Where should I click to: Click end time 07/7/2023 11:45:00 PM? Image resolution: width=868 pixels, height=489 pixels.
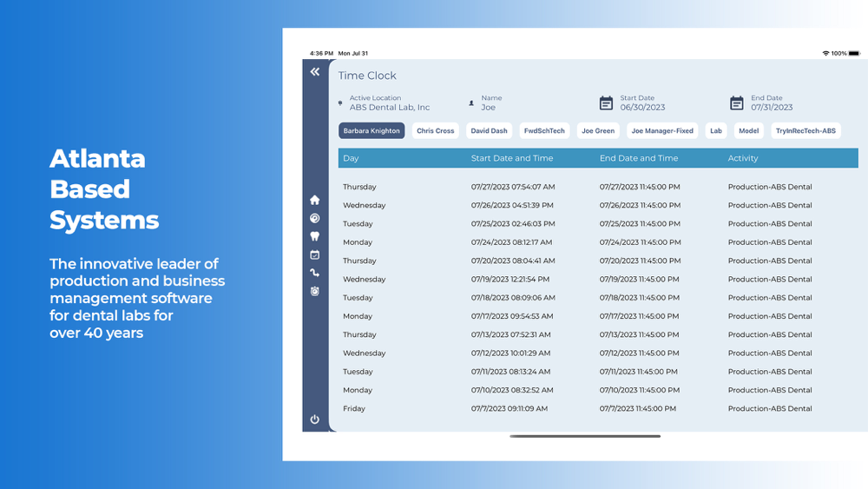tap(638, 409)
